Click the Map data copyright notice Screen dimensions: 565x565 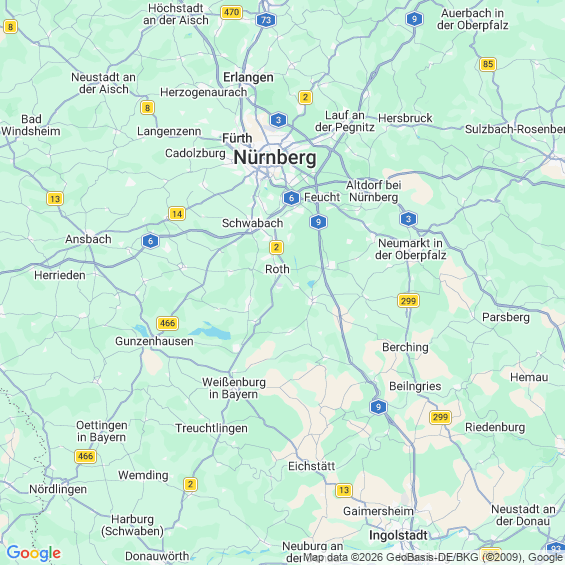pos(433,557)
